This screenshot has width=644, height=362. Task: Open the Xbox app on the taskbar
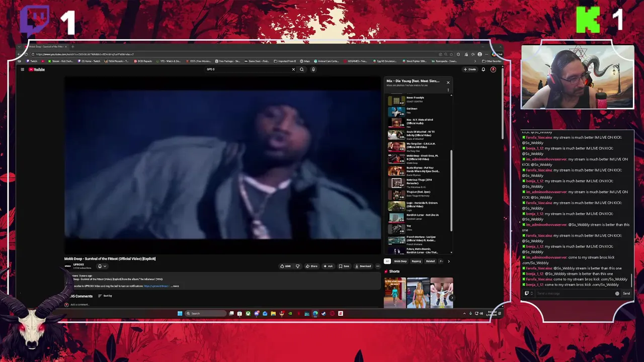click(248, 314)
